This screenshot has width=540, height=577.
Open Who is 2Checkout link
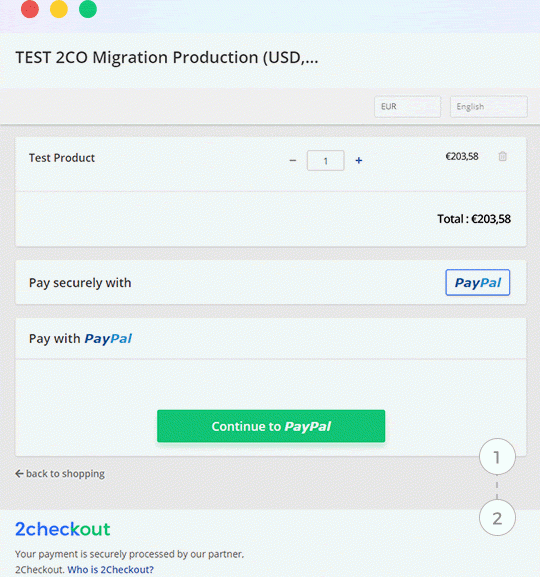tap(110, 569)
